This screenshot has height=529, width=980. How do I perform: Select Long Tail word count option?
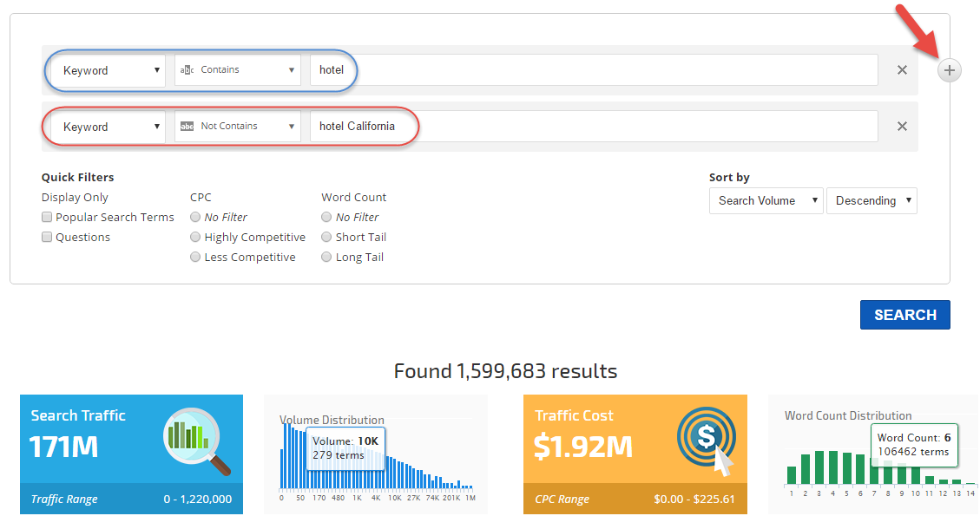(326, 258)
